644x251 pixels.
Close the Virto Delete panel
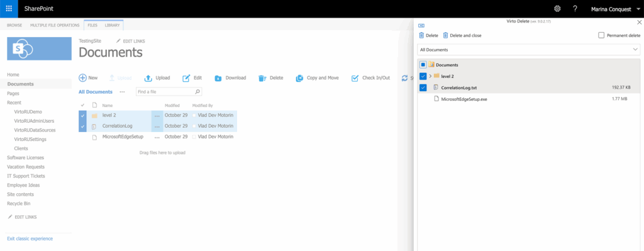click(639, 22)
